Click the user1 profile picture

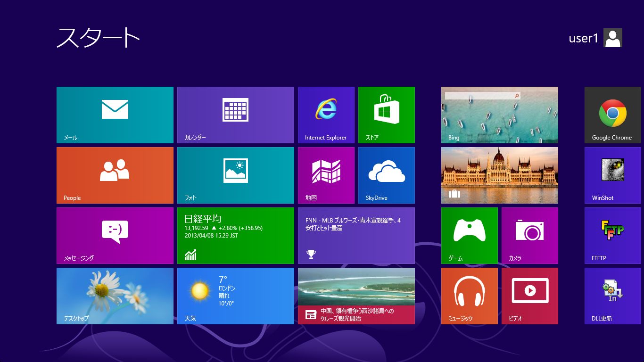click(x=613, y=38)
